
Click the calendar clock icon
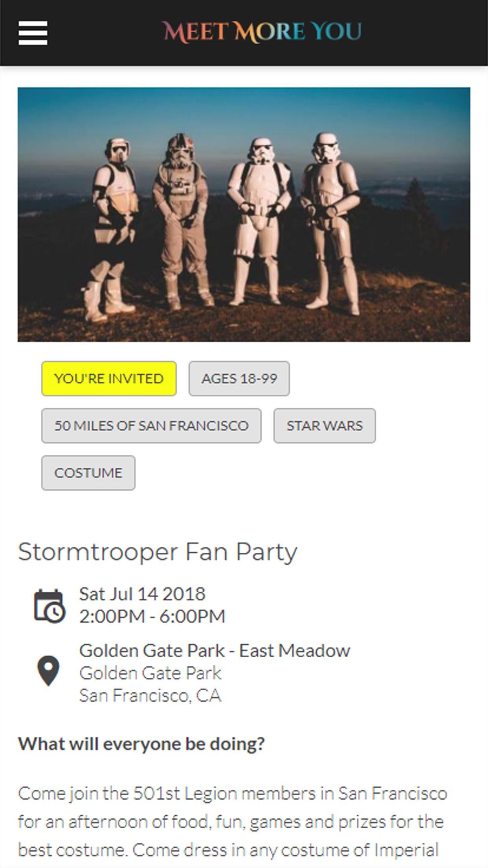click(50, 606)
